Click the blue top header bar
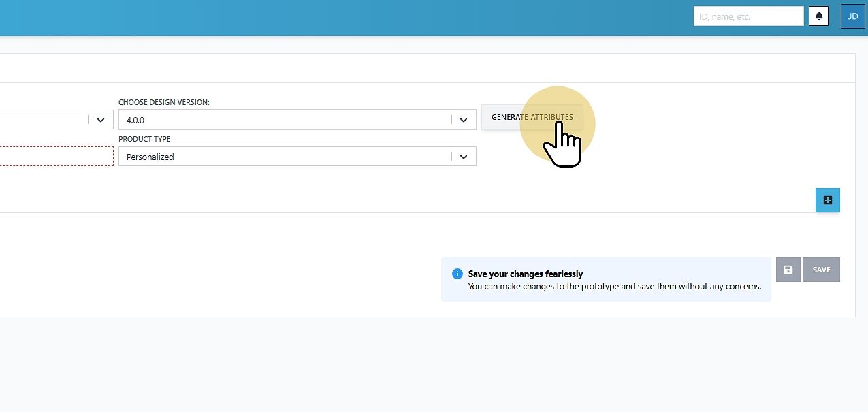Viewport: 868px width, 412px height. click(340, 18)
